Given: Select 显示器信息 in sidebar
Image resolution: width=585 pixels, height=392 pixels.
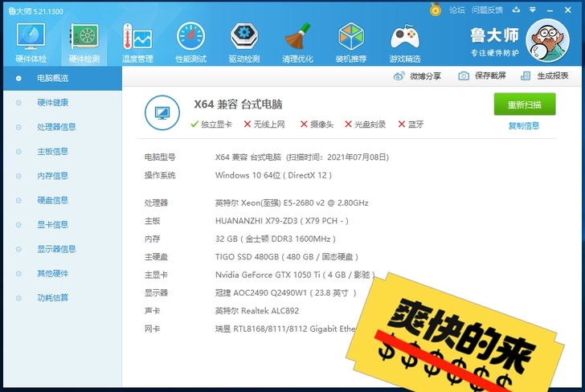Looking at the screenshot, I should [63, 249].
